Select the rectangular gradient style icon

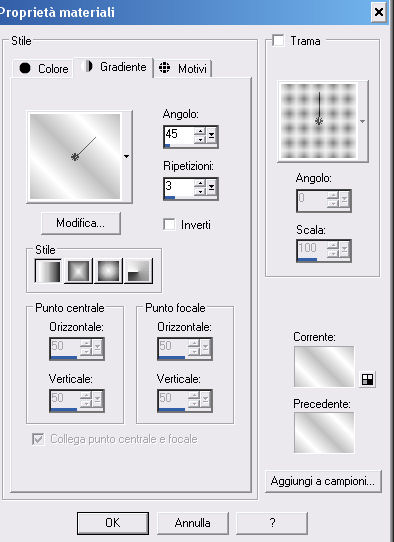(78, 271)
